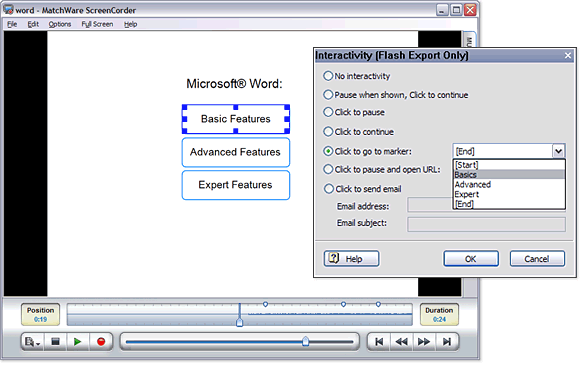Close the Interactivity dialog with the X
Screen dimensions: 582x365
568,56
